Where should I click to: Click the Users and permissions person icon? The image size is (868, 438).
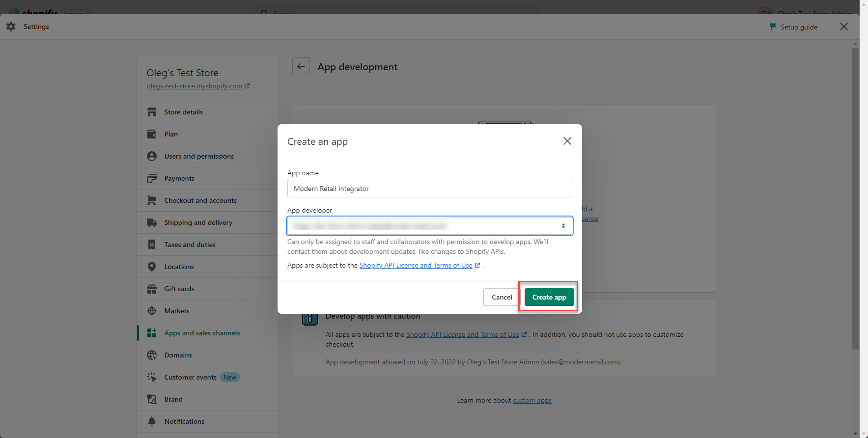(x=152, y=156)
